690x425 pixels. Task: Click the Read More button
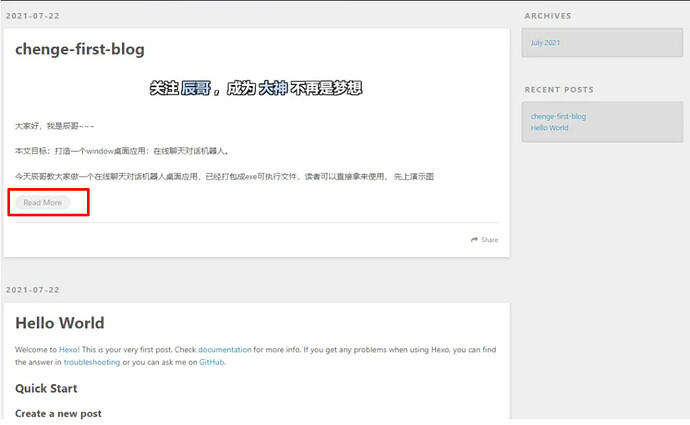(43, 202)
